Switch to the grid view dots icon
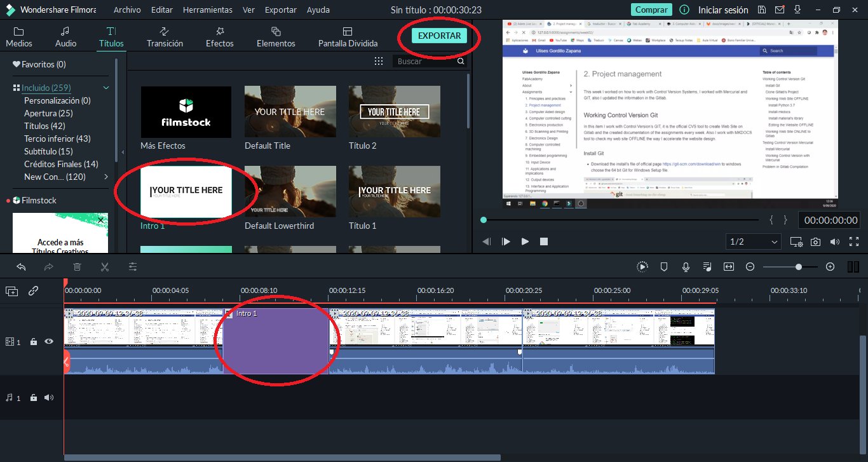 coord(379,61)
